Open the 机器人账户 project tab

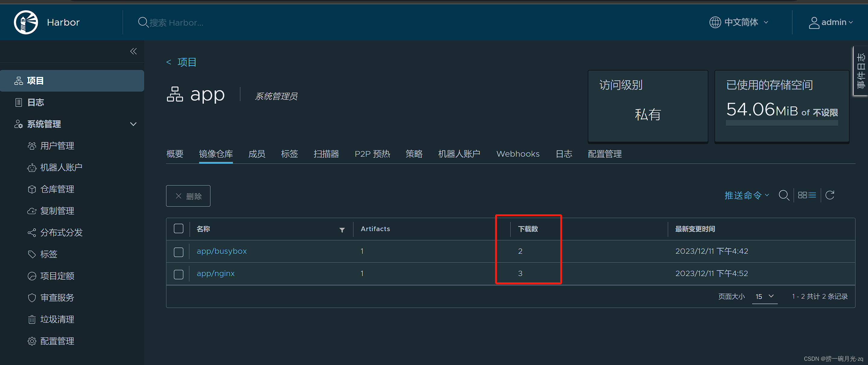(459, 154)
